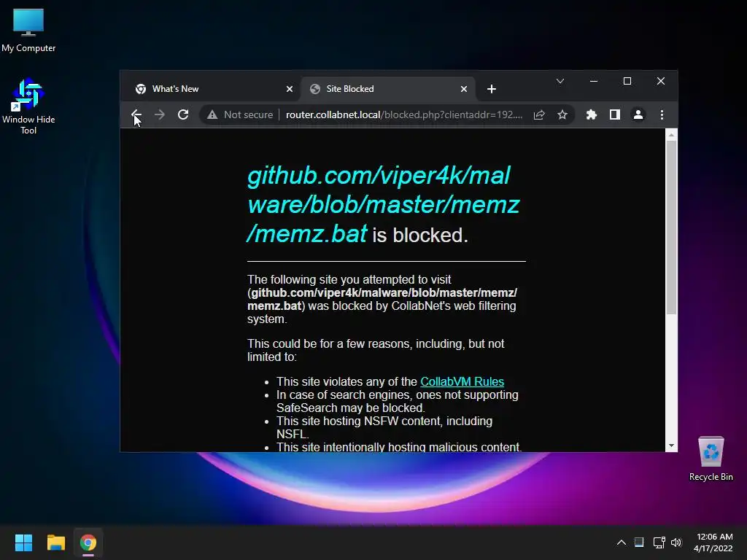
Task: Close the Chrome window
Action: [661, 82]
